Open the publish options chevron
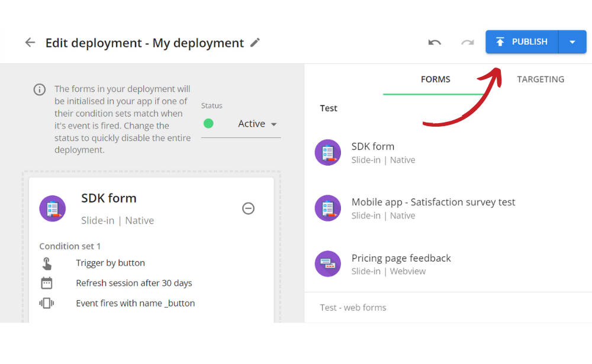Image resolution: width=592 pixels, height=364 pixels. [572, 41]
